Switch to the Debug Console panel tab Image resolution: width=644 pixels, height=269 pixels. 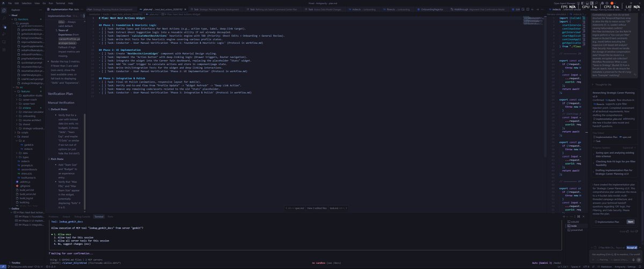click(x=83, y=216)
